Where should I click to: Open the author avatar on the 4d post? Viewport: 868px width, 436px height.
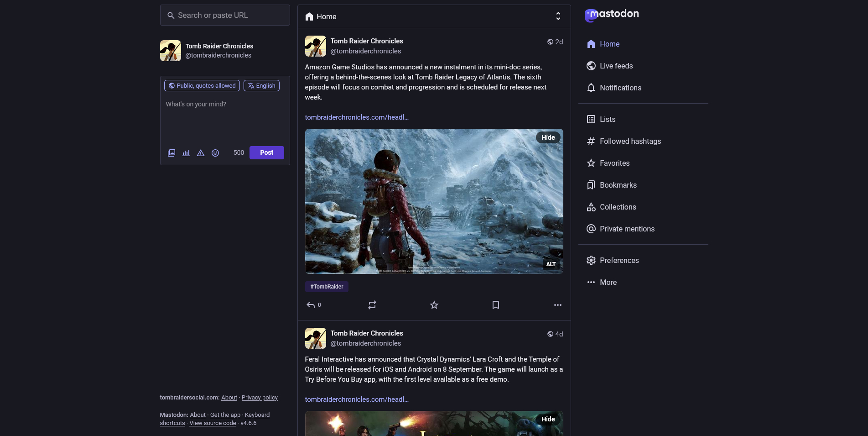pyautogui.click(x=316, y=338)
